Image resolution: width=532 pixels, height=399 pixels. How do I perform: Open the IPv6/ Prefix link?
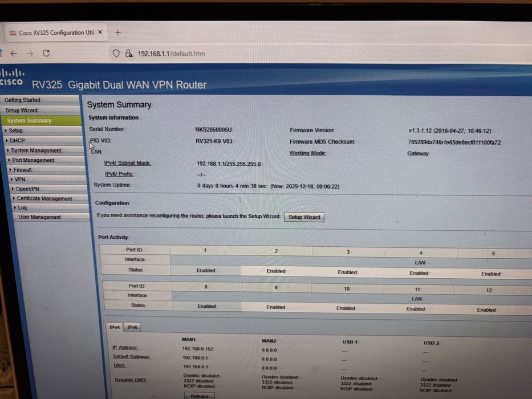[x=119, y=174]
